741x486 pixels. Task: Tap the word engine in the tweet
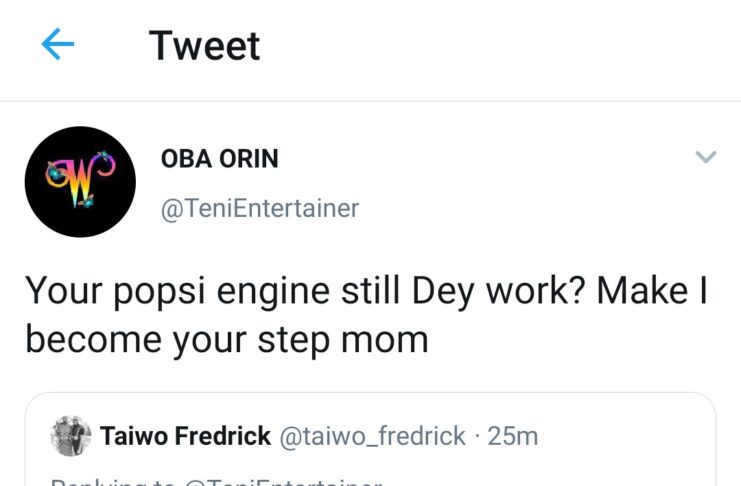tap(271, 293)
